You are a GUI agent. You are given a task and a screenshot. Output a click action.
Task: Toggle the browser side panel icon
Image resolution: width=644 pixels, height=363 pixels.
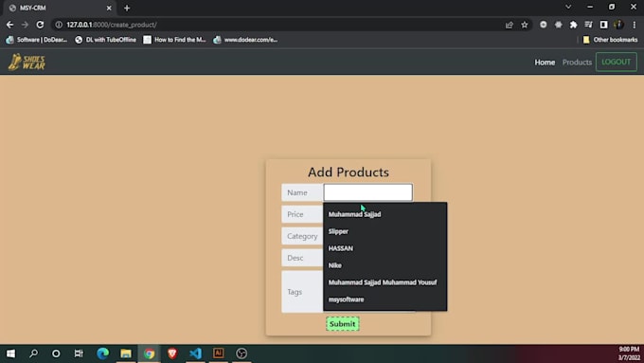coord(603,25)
